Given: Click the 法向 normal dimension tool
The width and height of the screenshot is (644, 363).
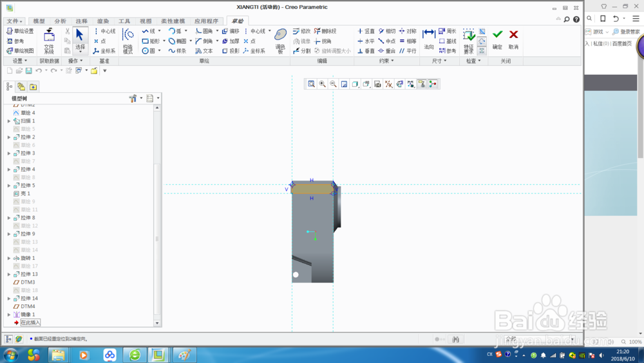Looking at the screenshot, I should [x=429, y=39].
